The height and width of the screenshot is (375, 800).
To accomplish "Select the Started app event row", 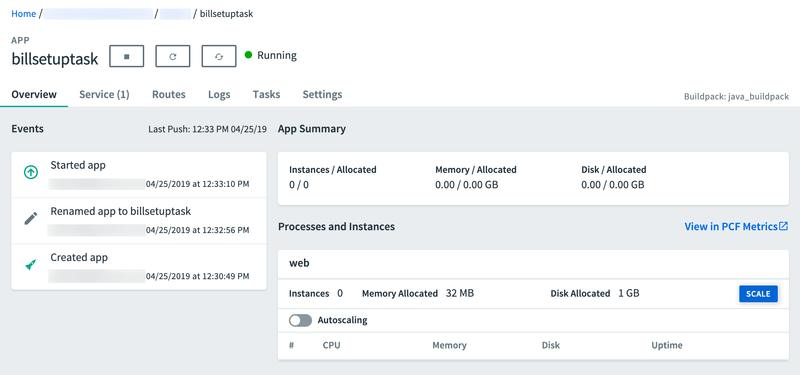I will pyautogui.click(x=139, y=174).
